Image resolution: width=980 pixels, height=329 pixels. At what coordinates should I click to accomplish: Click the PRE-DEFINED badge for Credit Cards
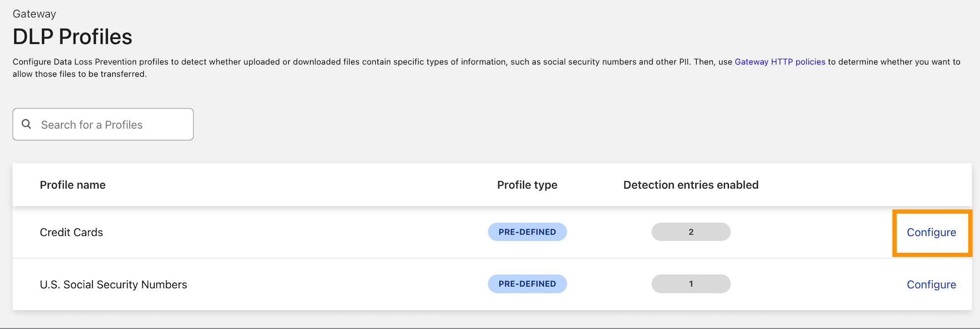(x=527, y=232)
